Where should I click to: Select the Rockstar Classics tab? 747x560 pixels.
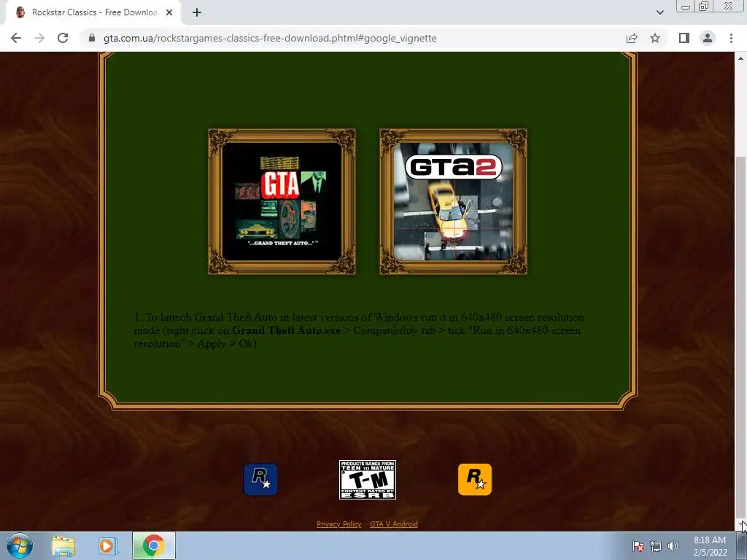click(x=93, y=12)
